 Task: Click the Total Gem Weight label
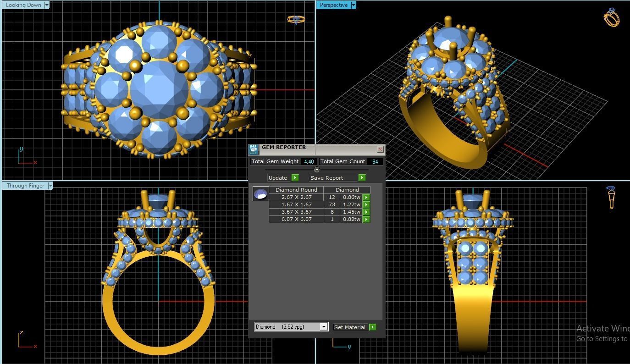coord(275,161)
